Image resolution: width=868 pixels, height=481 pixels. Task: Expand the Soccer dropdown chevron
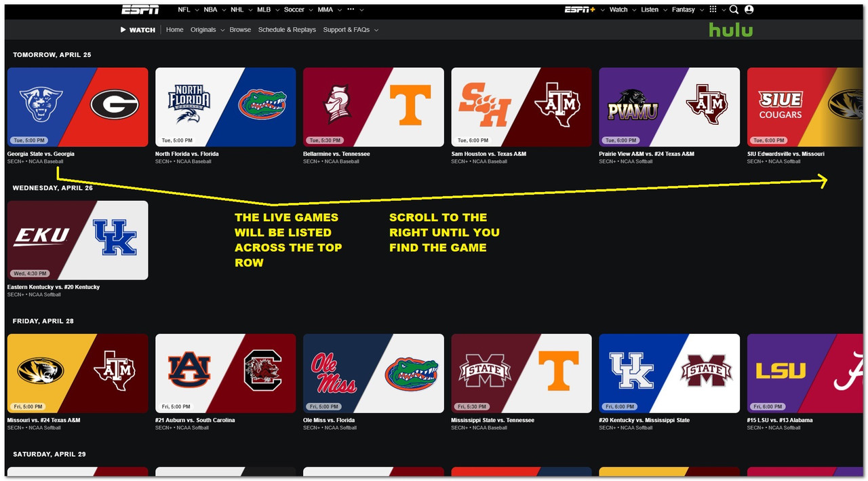click(x=310, y=10)
